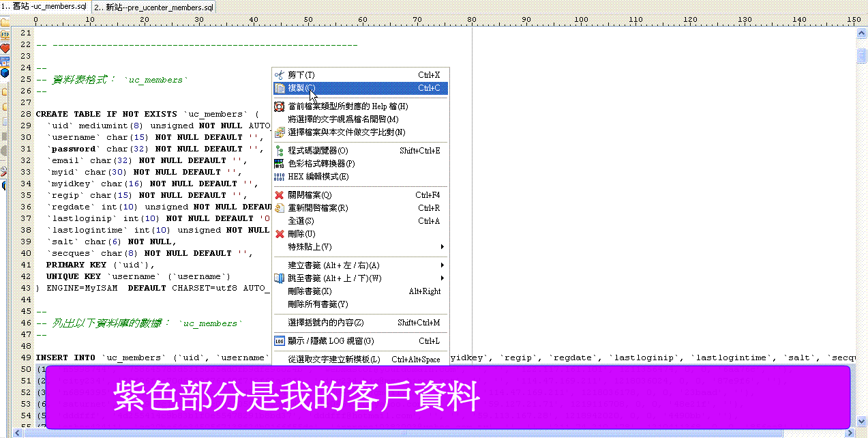Click line number 28 in the gutter
Screen dimensions: 868x438
point(26,115)
